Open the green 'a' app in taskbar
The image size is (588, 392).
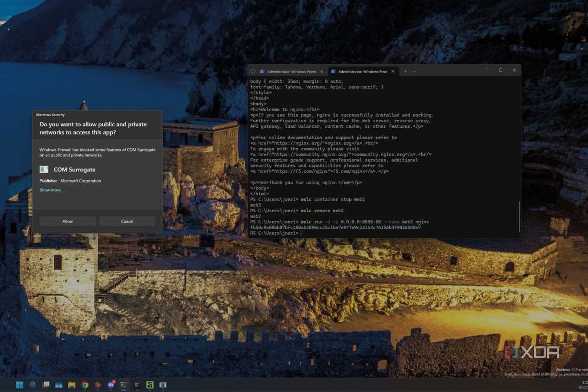(150, 385)
